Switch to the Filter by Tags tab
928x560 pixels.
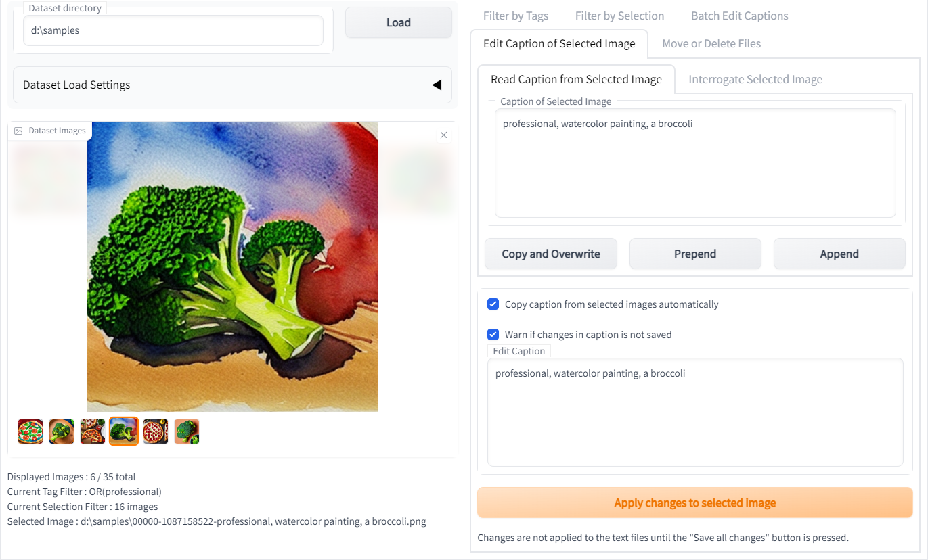pyautogui.click(x=516, y=16)
